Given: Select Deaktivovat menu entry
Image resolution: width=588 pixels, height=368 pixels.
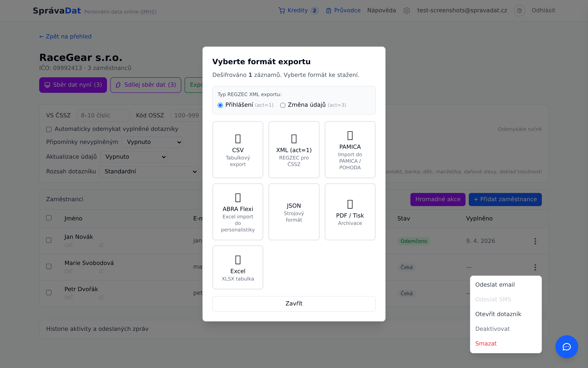Looking at the screenshot, I should tap(506, 329).
